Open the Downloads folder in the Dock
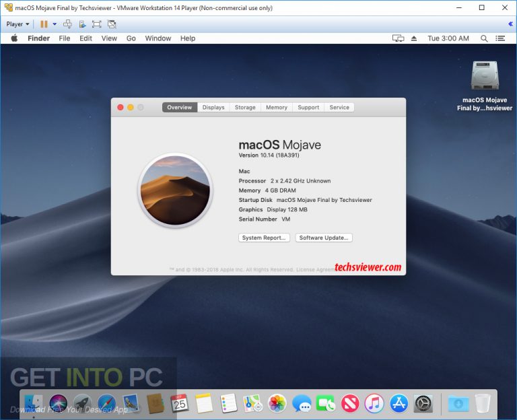The height and width of the screenshot is (420, 517). (458, 403)
